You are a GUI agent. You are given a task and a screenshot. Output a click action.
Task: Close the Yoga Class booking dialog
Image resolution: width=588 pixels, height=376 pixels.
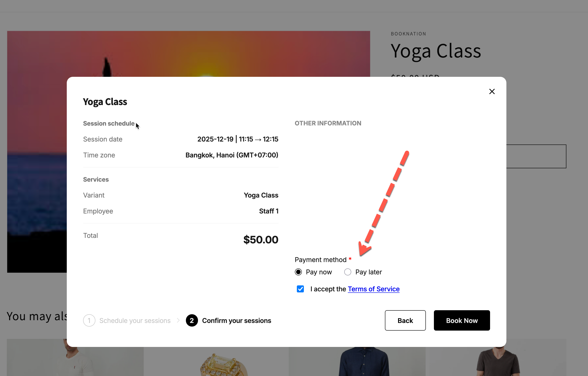click(x=492, y=91)
